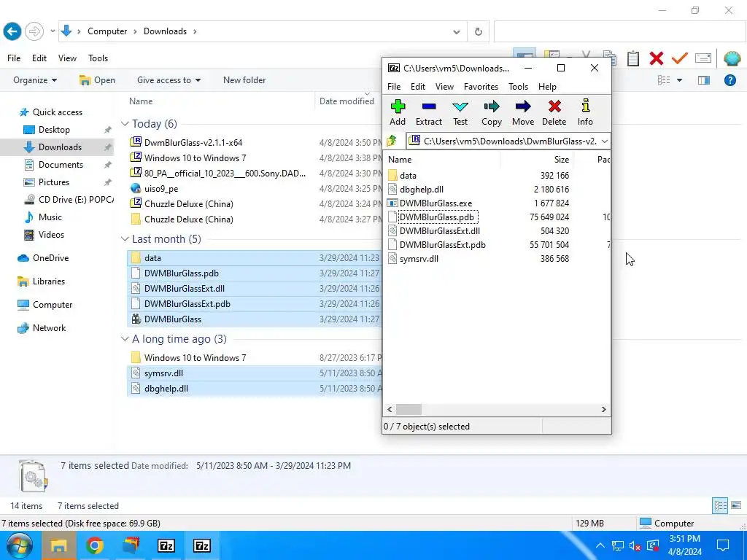
Task: Switch to second 7-Zip taskbar window
Action: coord(201,545)
